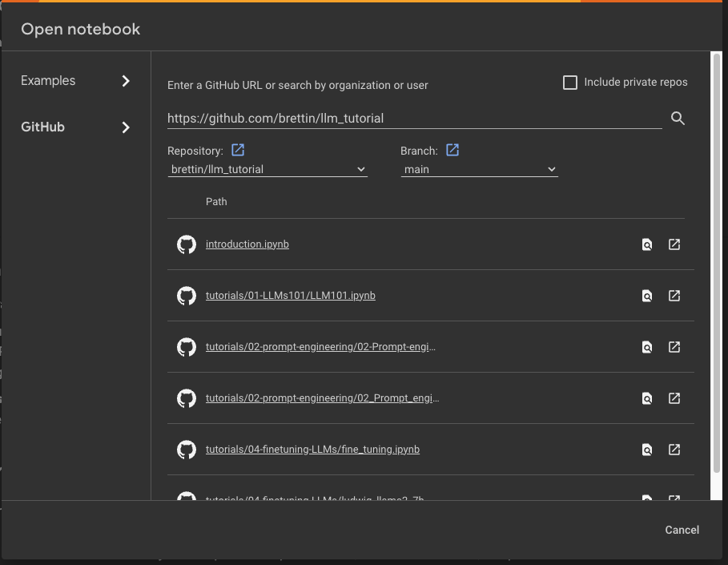Screen dimensions: 728x565
Task: Click the search magnifier icon beside the URL field
Action: point(678,119)
